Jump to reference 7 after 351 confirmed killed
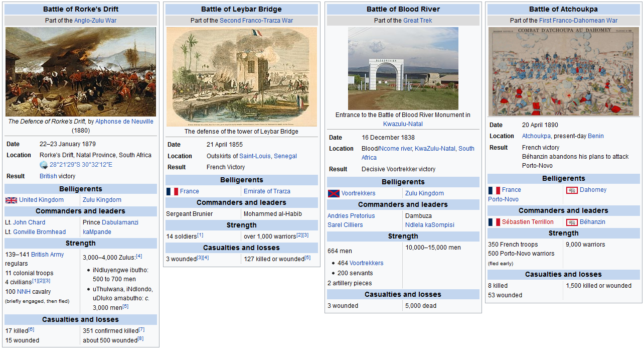644x349 pixels. (141, 329)
